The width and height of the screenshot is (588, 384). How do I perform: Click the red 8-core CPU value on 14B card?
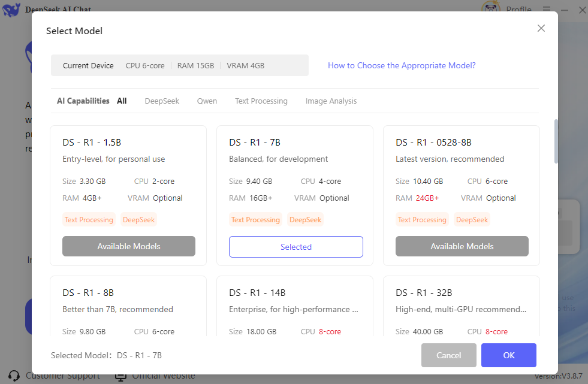point(330,331)
